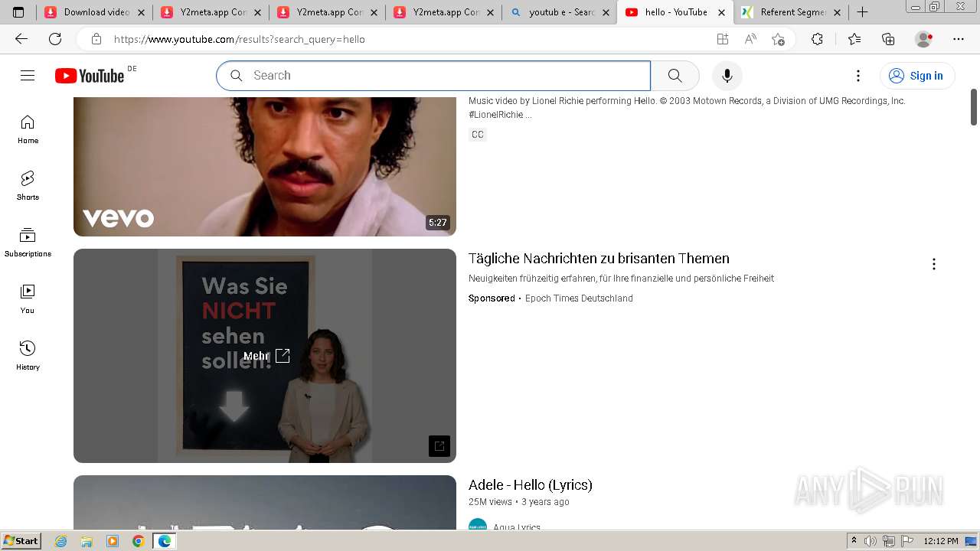
Task: Click the magnifier search button
Action: [x=675, y=75]
